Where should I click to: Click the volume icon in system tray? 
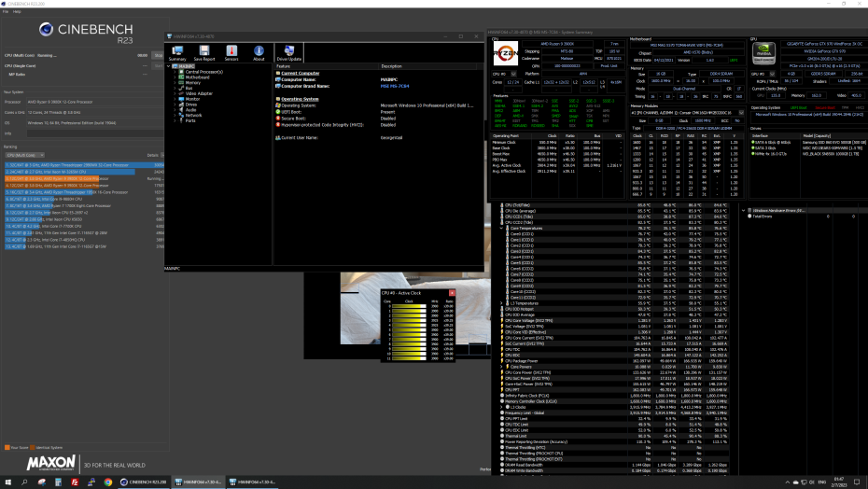812,482
